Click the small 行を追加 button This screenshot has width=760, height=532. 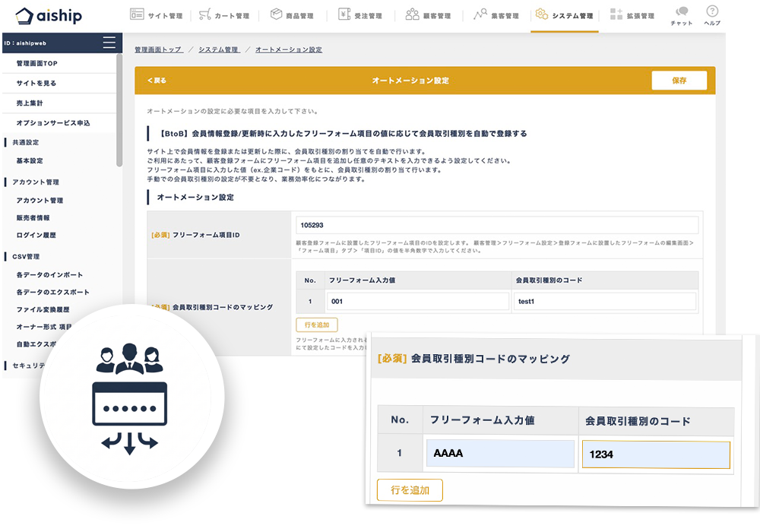(317, 325)
